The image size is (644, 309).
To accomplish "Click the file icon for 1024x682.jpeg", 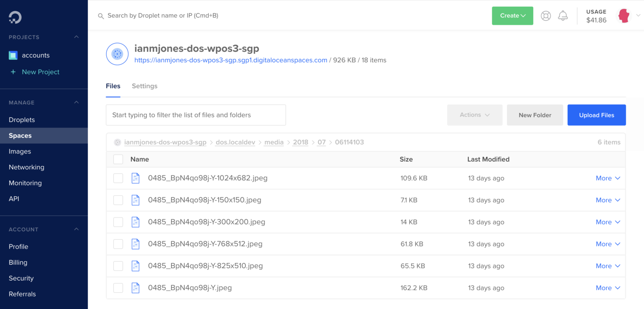I will (x=135, y=178).
